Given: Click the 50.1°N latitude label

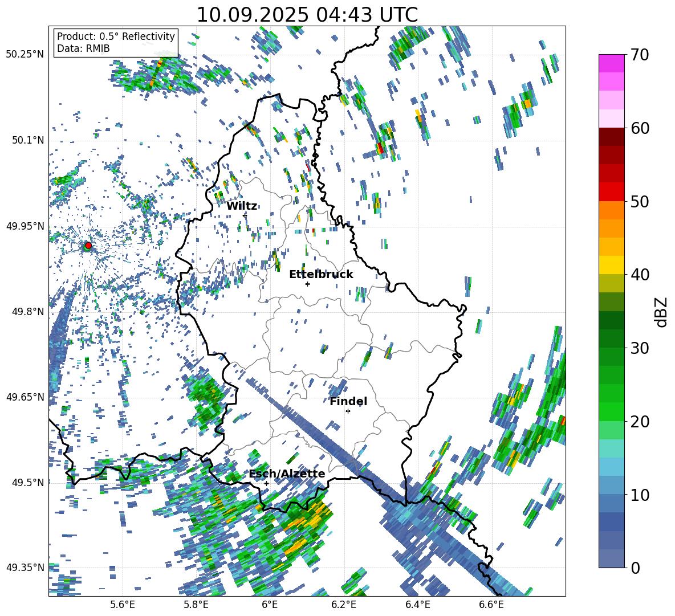Looking at the screenshot, I should 28,140.
